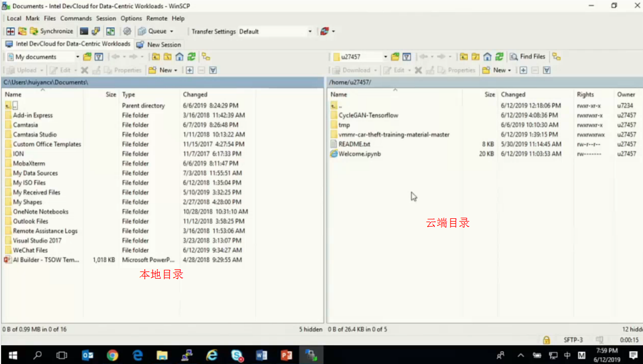
Task: Go to remote parent directory icon
Action: tap(464, 57)
